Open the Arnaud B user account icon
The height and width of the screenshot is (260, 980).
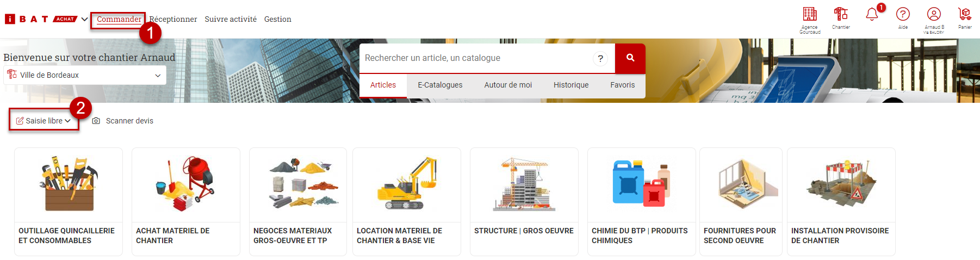[934, 15]
